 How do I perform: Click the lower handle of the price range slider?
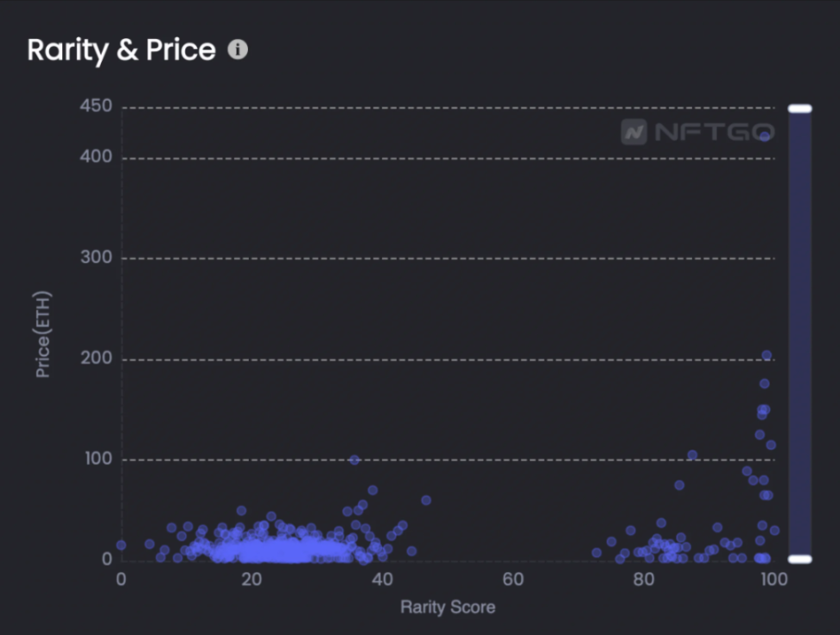point(799,559)
